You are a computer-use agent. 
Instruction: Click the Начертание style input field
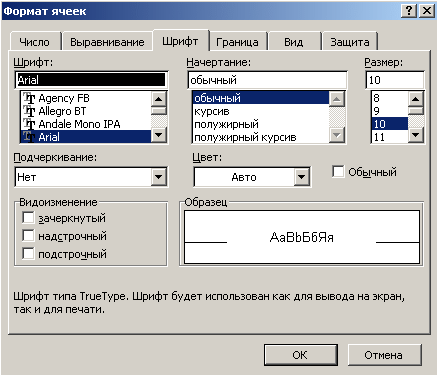tap(267, 80)
